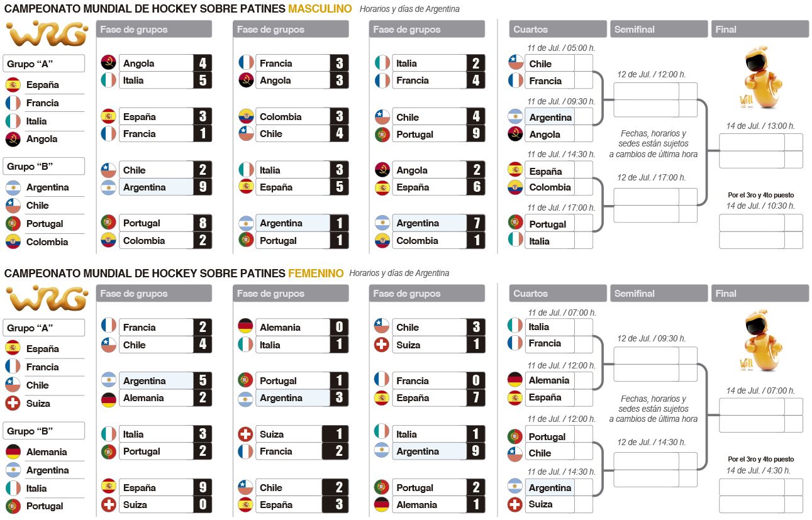Click Colombia's flag in the men's Grupo B list

(13, 241)
